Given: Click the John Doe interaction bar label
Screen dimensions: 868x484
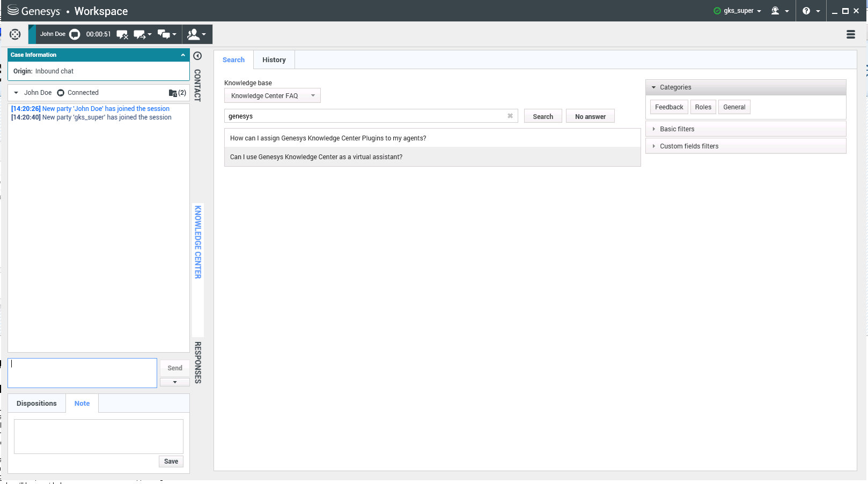Looking at the screenshot, I should (x=53, y=34).
